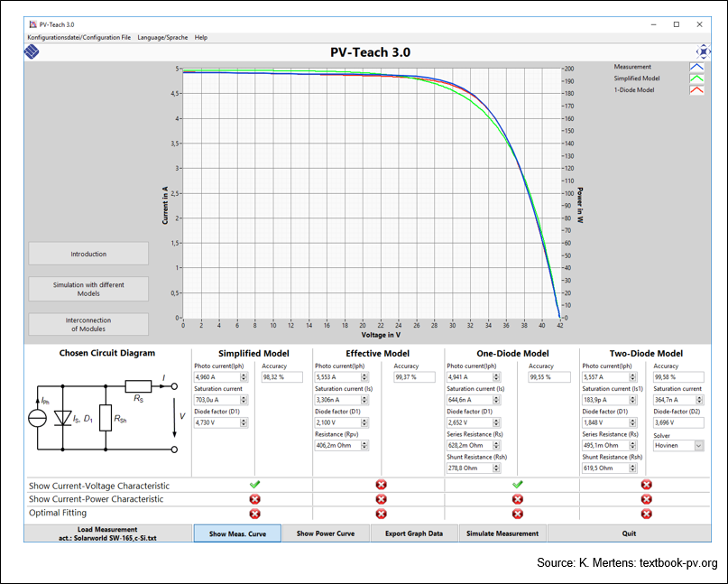
Task: Toggle Current-Voltage Characteristic for Simplified Model
Action: pos(254,485)
